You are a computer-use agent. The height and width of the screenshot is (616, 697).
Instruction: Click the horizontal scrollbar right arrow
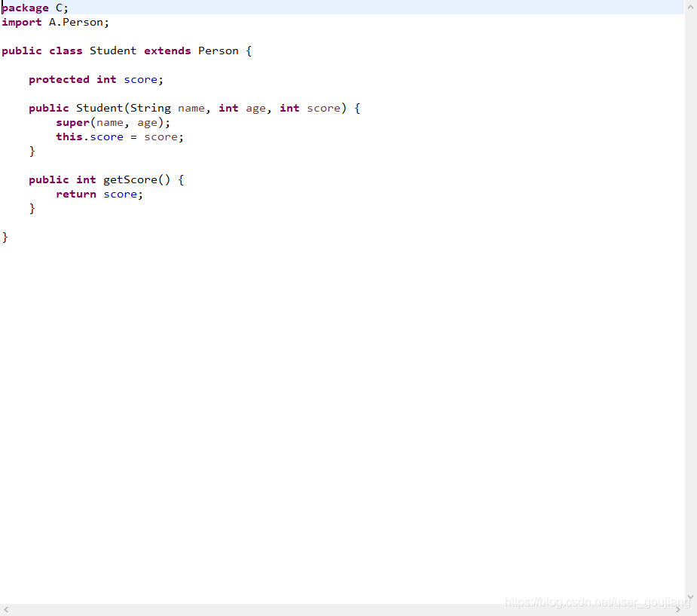[678, 610]
